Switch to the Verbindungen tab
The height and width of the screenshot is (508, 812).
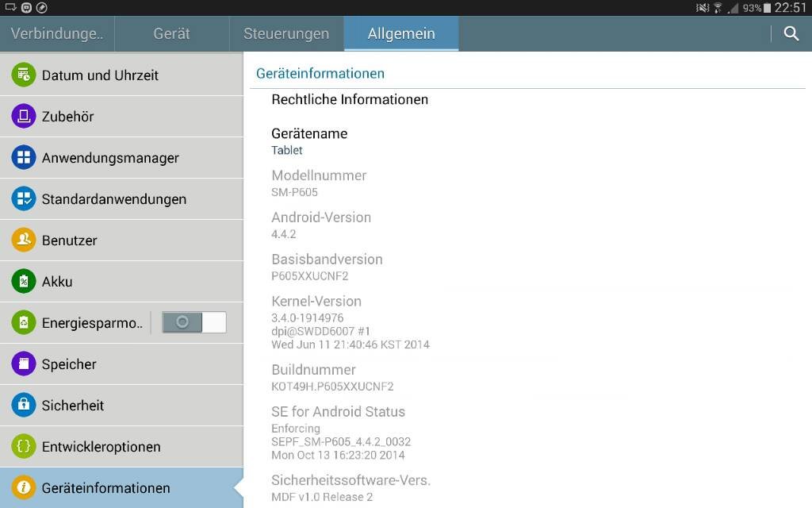(x=57, y=33)
